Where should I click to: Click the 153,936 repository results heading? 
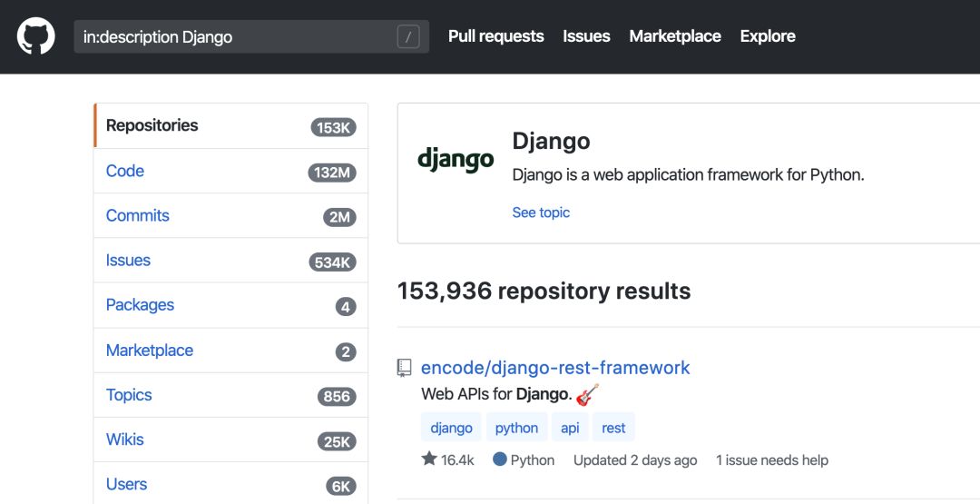pos(544,291)
